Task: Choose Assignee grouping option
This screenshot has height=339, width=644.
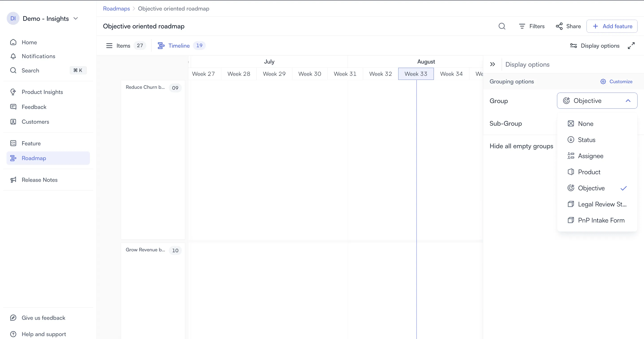Action: click(x=597, y=156)
